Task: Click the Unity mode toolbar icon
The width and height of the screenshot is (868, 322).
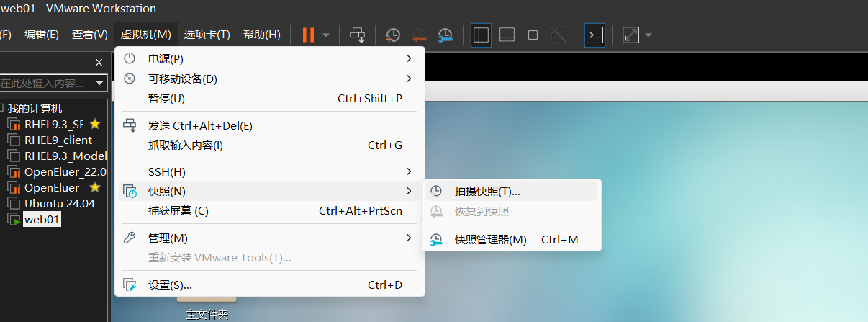Action: pyautogui.click(x=558, y=35)
